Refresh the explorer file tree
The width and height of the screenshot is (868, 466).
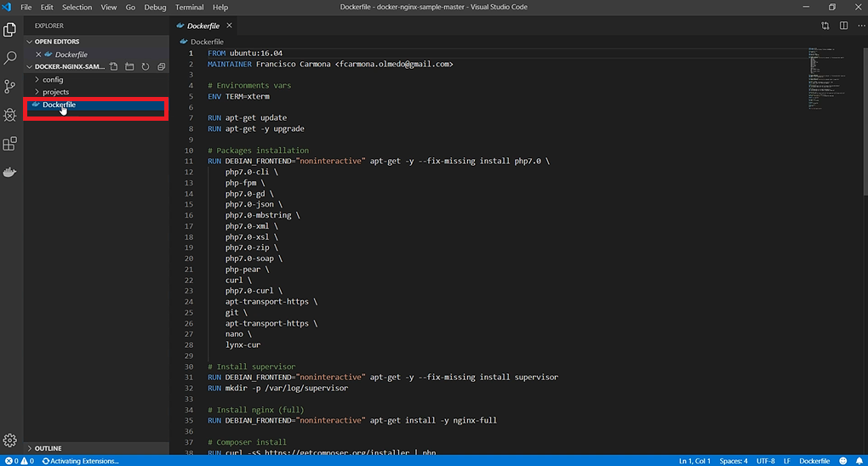[145, 66]
